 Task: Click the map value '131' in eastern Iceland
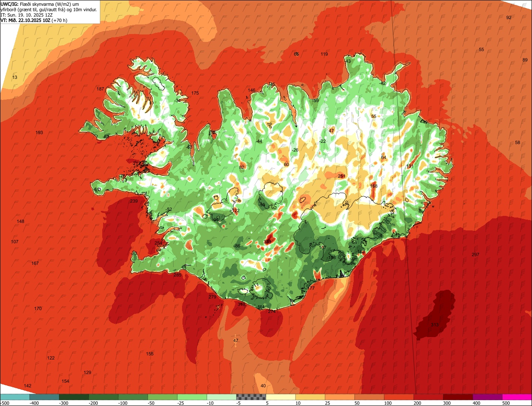410,166
